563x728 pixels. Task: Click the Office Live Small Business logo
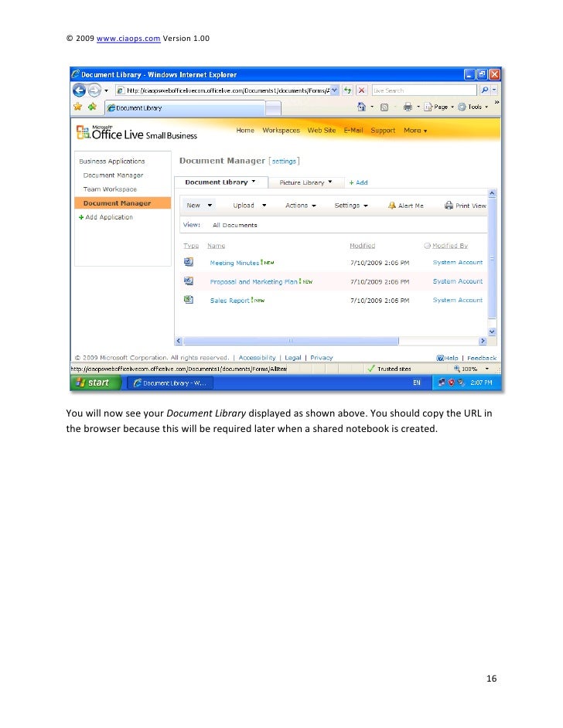137,133
